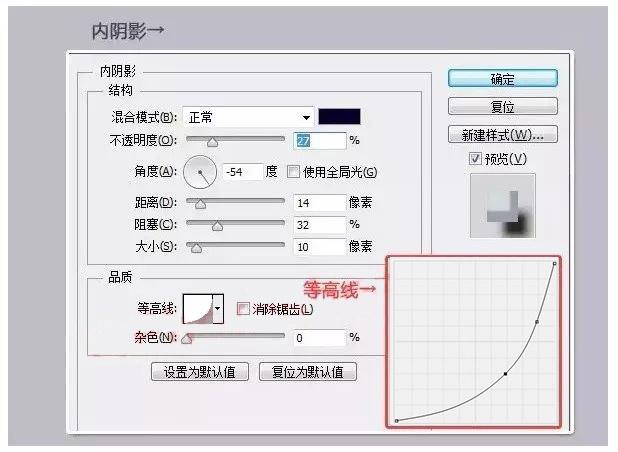
Task: Uncheck the Preview checkbox
Action: pos(474,159)
